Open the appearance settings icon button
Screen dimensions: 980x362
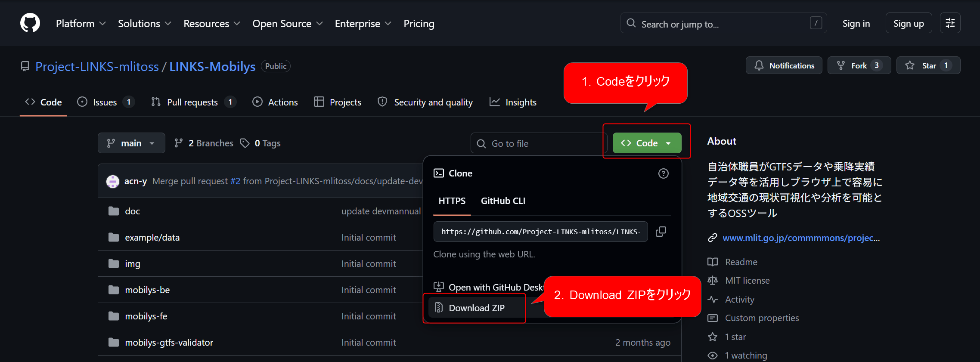click(950, 23)
